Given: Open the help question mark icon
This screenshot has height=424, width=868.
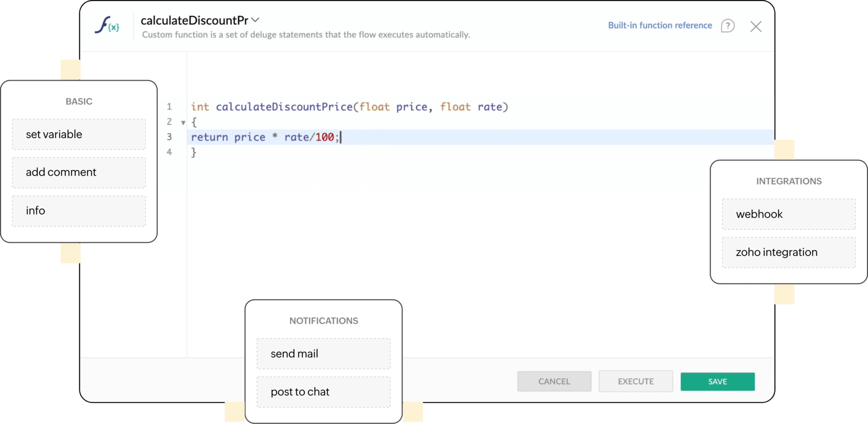Looking at the screenshot, I should [x=727, y=26].
